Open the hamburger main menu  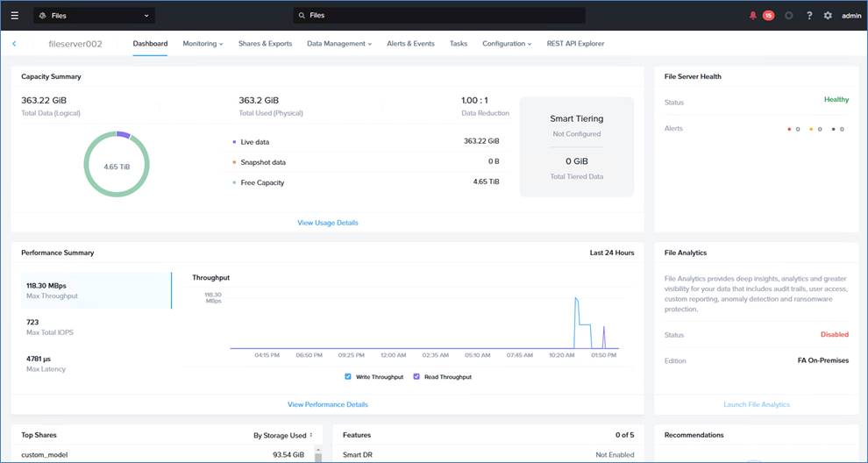[14, 16]
